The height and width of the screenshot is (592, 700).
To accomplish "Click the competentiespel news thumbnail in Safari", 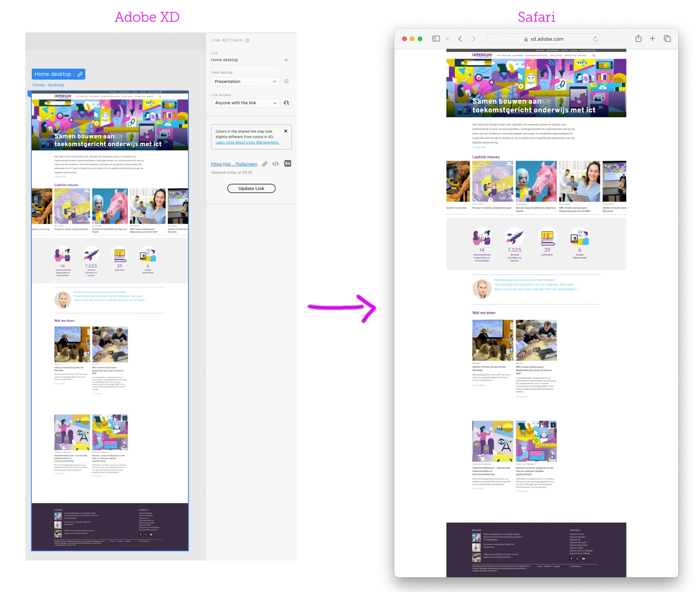I will click(493, 181).
